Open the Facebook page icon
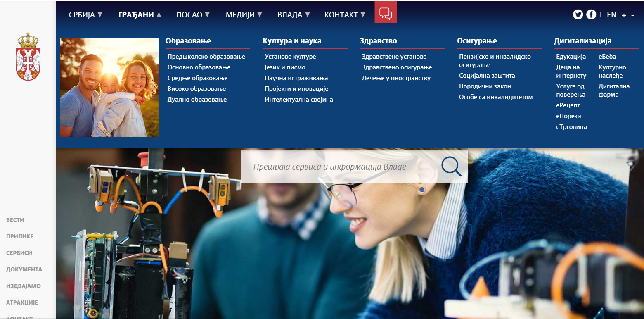644x319 pixels. (x=591, y=14)
